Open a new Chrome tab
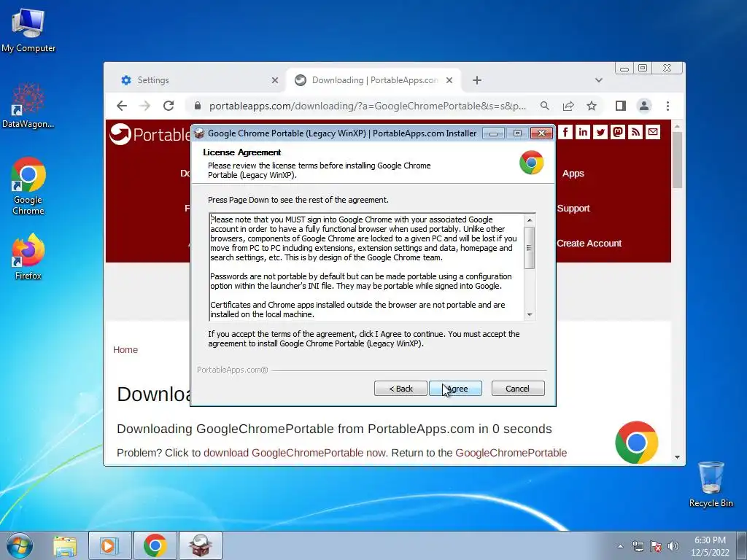Viewport: 747px width, 560px height. tap(477, 80)
